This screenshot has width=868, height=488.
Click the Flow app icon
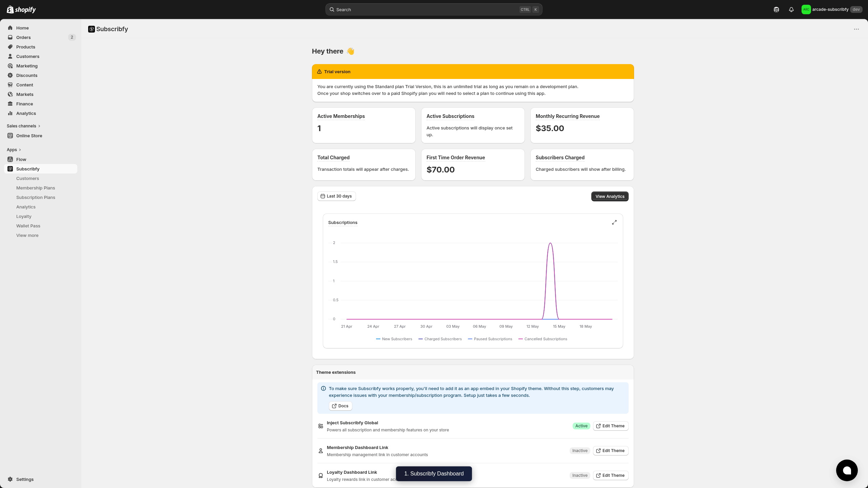coord(10,159)
